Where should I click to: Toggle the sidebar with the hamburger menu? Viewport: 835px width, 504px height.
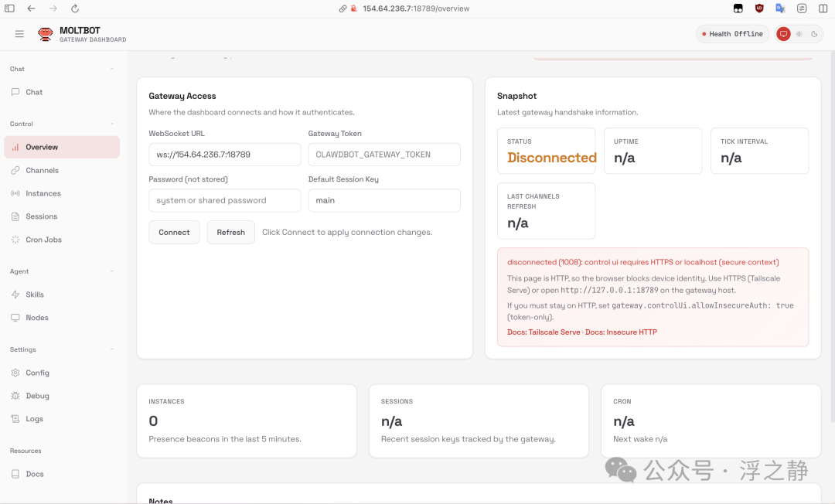click(19, 34)
